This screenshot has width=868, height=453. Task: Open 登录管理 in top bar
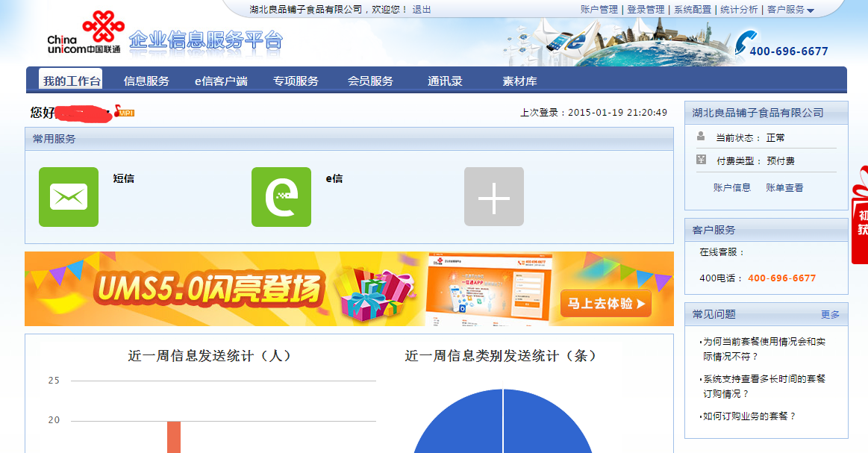pos(646,10)
